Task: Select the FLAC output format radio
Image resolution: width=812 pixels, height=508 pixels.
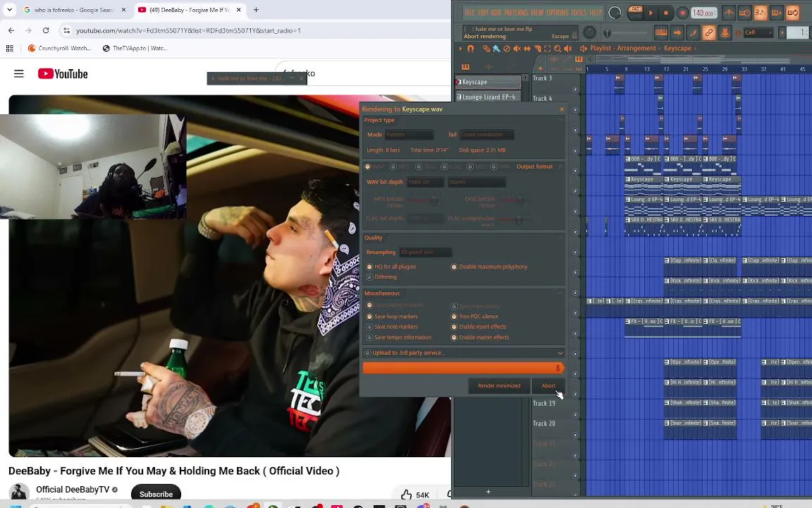Action: 444,167
